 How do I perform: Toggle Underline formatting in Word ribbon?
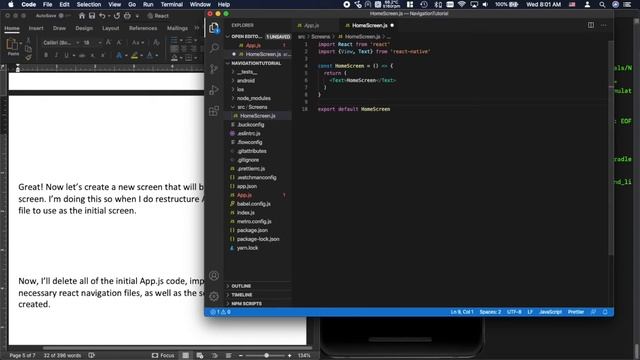(x=67, y=55)
